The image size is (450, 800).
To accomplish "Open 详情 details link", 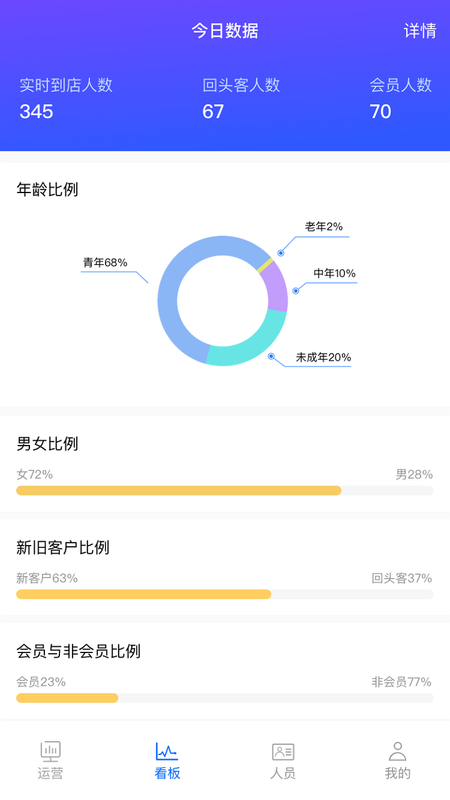I will 420,31.
